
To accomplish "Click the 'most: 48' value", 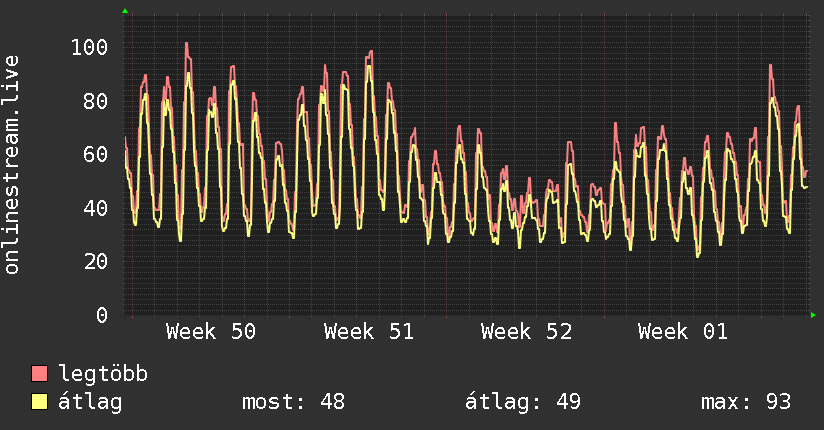I will coord(293,402).
